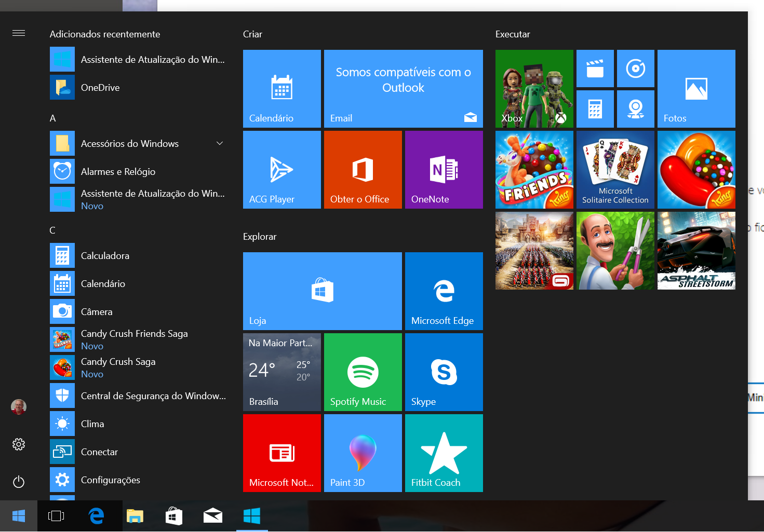Jump to letter index via header C
The width and height of the screenshot is (764, 532).
click(52, 230)
